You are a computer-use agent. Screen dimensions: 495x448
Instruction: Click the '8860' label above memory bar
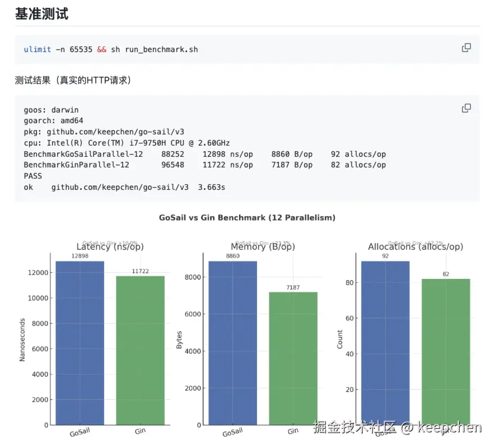tap(233, 256)
